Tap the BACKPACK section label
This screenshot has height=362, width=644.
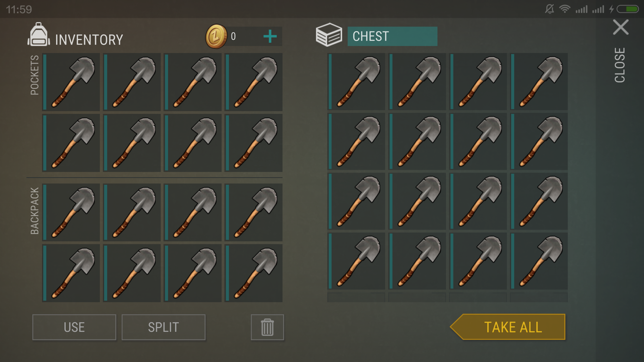click(x=34, y=211)
